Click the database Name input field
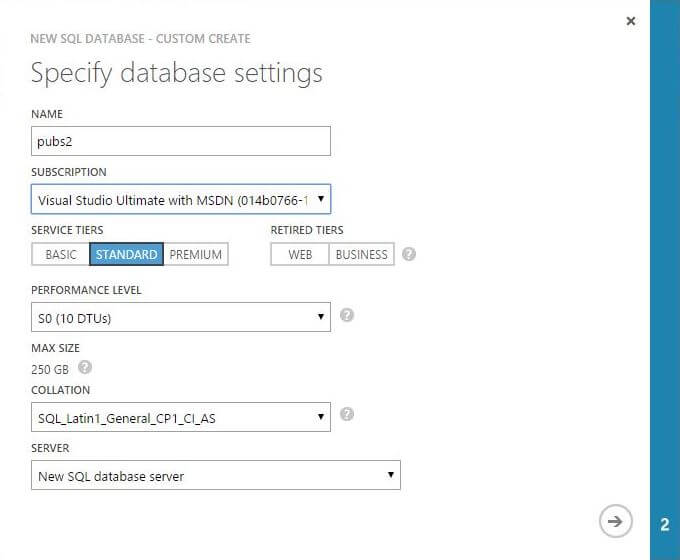The width and height of the screenshot is (680, 560). [180, 141]
